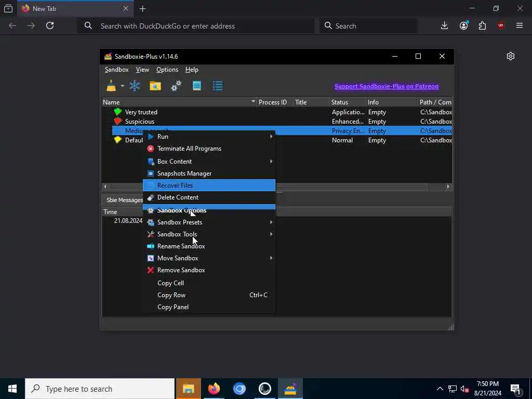Click the red Suspicious sandbox icon
This screenshot has width=532, height=399.
[x=118, y=121]
